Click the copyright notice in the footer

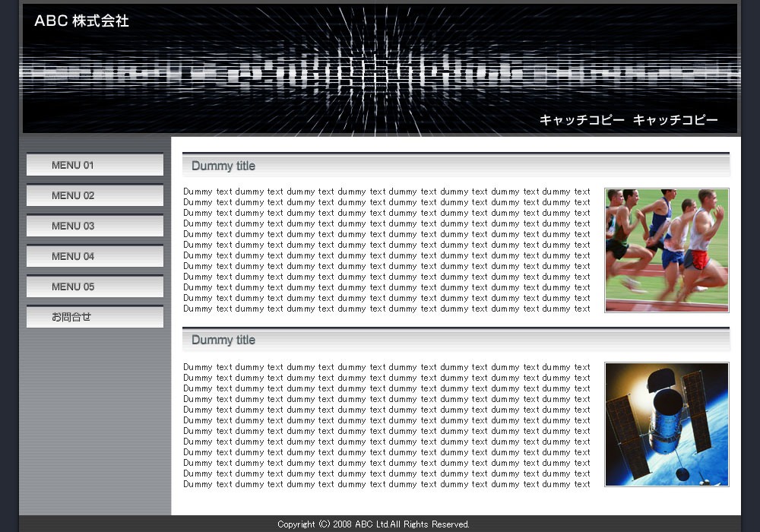(x=373, y=524)
